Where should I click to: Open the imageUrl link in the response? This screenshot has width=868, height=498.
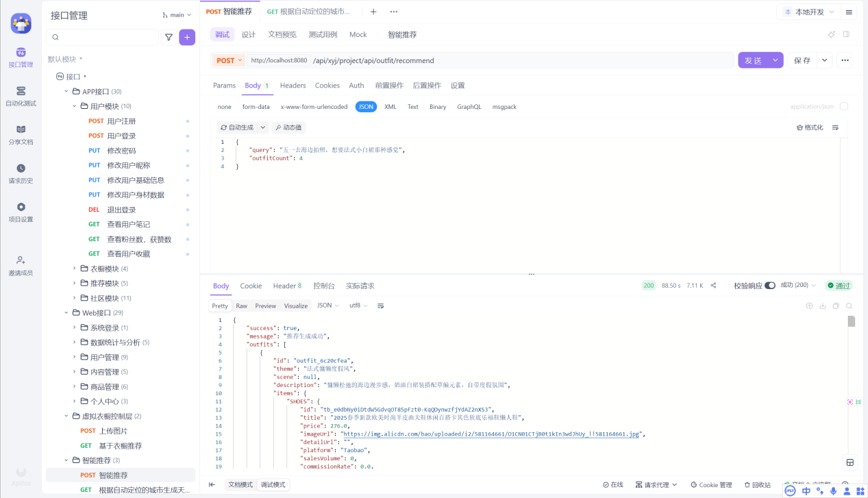pyautogui.click(x=490, y=434)
